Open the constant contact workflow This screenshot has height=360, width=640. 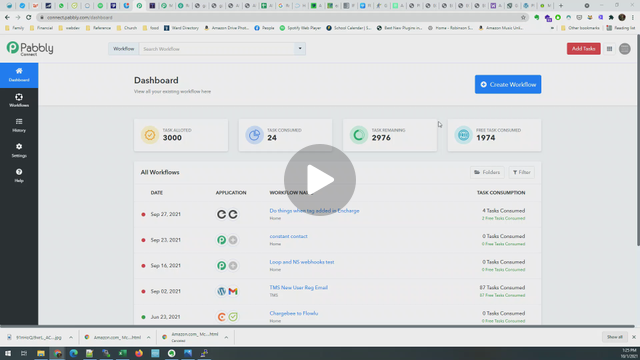pyautogui.click(x=288, y=236)
